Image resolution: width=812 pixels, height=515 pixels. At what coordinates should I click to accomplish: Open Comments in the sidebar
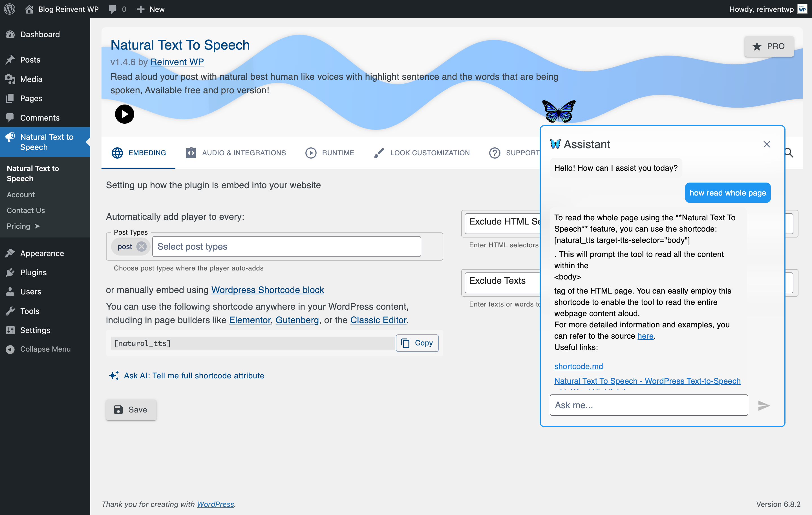pos(40,118)
